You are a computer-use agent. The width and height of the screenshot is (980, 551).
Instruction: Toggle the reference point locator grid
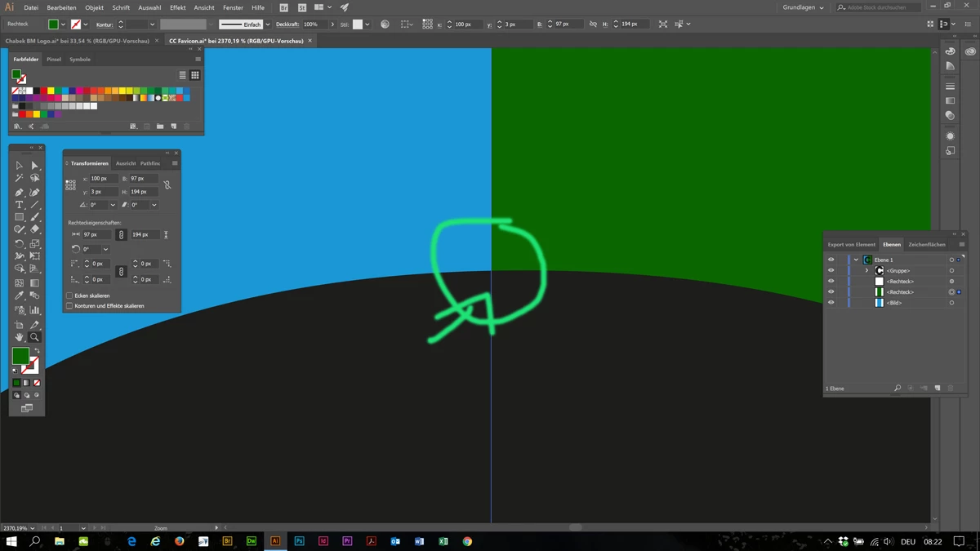pyautogui.click(x=70, y=185)
